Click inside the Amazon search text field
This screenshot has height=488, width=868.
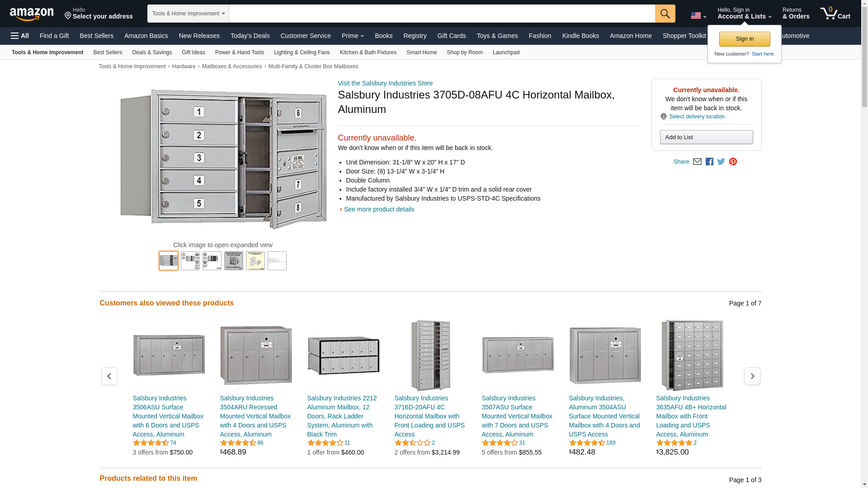pos(441,14)
